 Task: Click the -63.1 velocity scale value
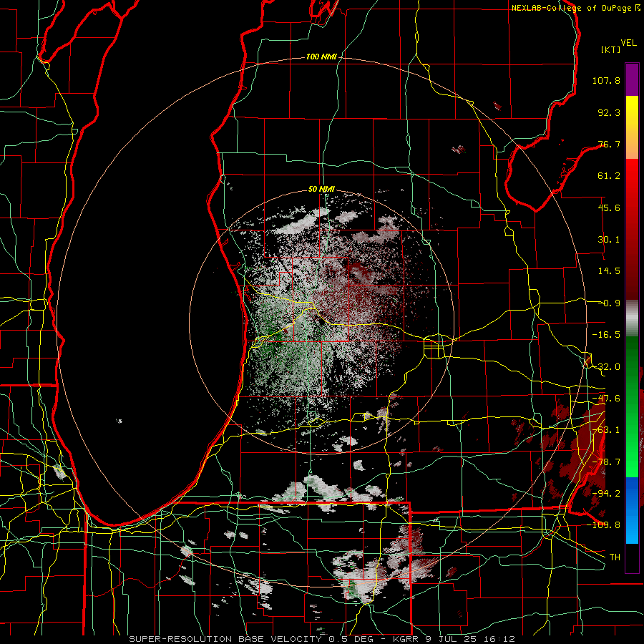(606, 430)
